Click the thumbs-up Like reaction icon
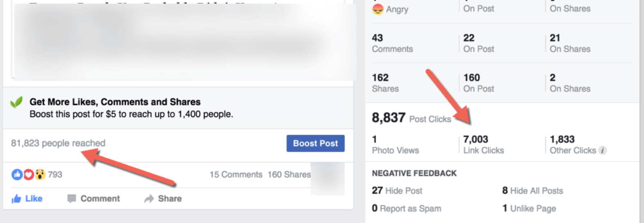The height and width of the screenshot is (223, 644). coord(17,175)
